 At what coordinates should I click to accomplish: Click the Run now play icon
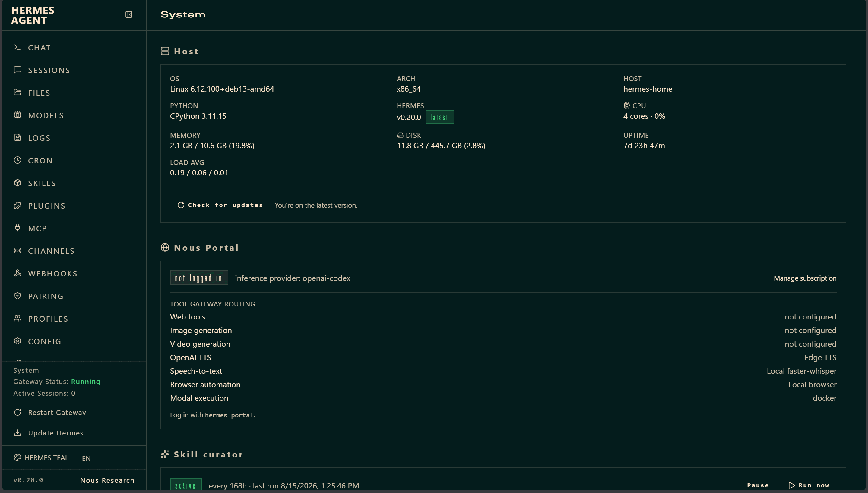792,485
